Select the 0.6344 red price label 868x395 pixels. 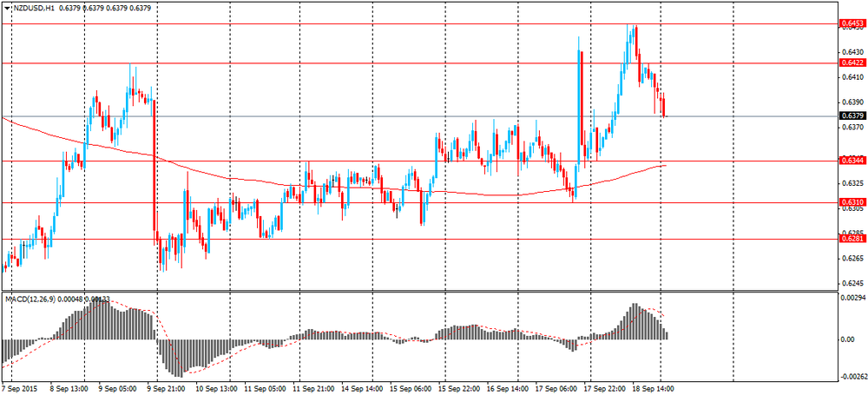[x=850, y=161]
